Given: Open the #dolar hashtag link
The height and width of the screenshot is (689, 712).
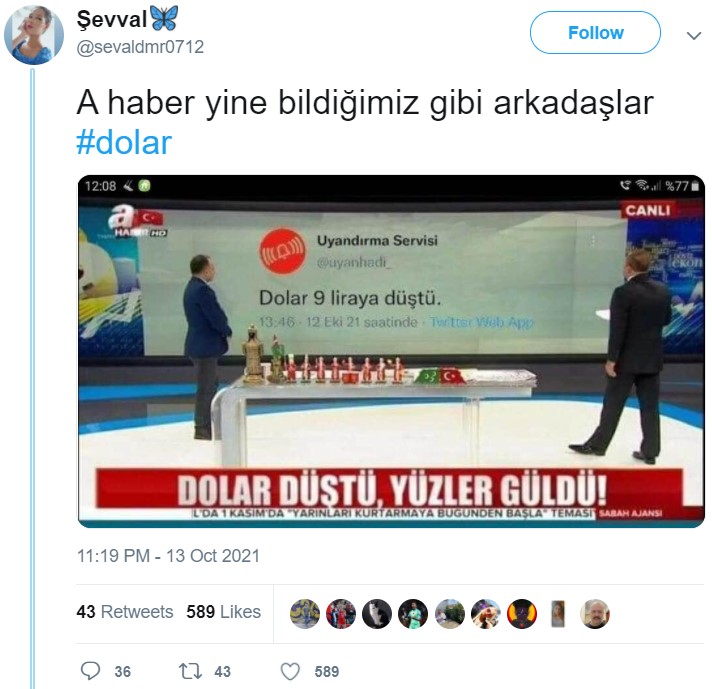Looking at the screenshot, I should pos(124,143).
